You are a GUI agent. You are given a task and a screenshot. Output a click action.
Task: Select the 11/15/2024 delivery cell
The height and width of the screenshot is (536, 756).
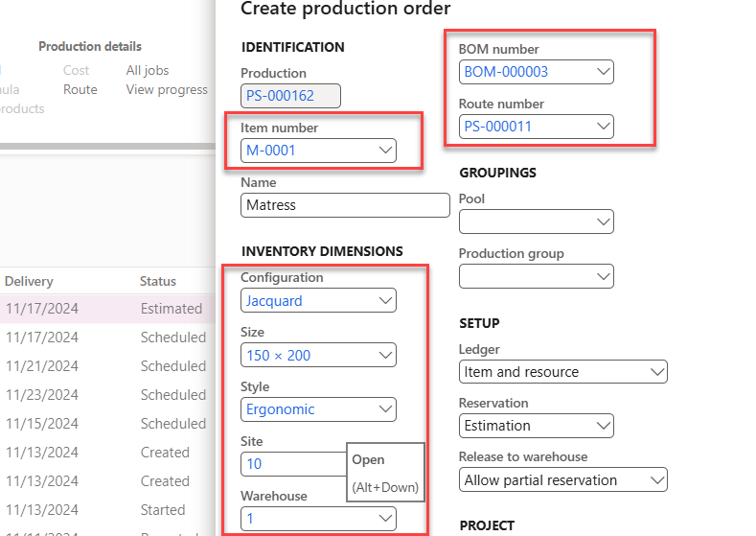coord(42,424)
